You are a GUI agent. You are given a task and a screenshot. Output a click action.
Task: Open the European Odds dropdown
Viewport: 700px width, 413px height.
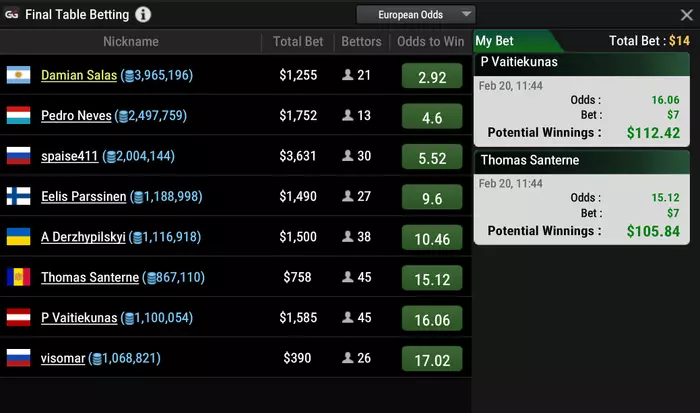[x=416, y=15]
